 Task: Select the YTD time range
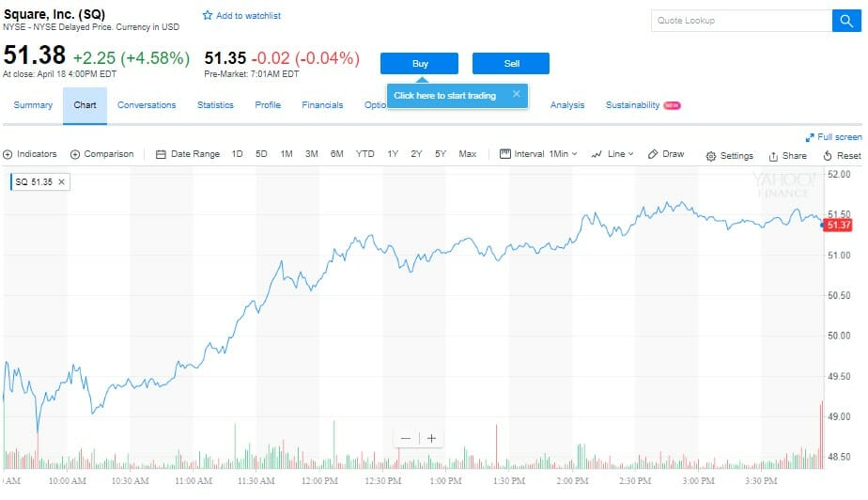tap(364, 154)
